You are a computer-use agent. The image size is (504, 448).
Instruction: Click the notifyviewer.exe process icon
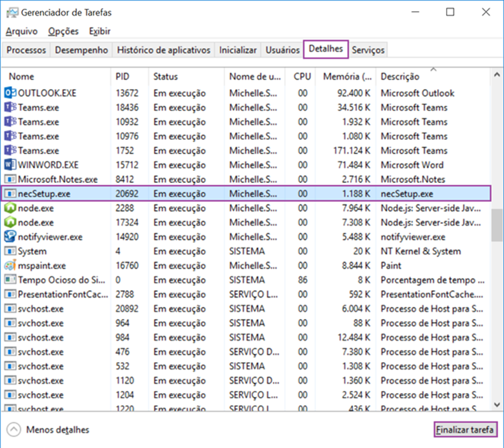coord(10,237)
